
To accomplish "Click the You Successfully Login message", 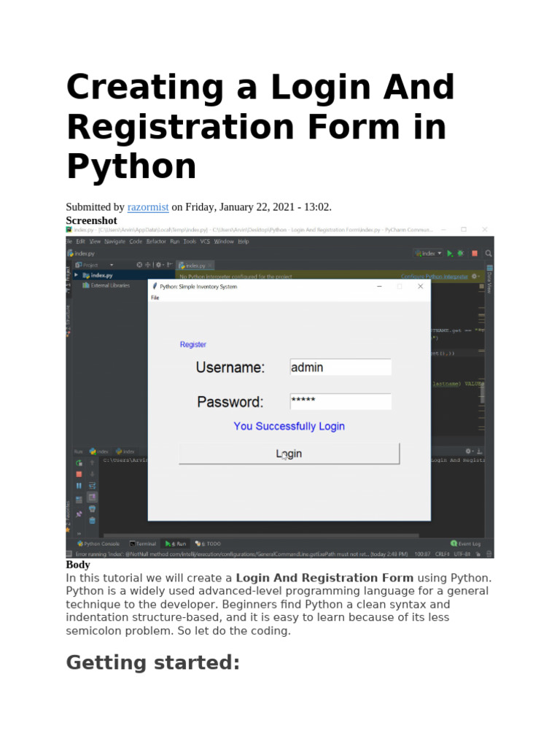I will tap(289, 426).
